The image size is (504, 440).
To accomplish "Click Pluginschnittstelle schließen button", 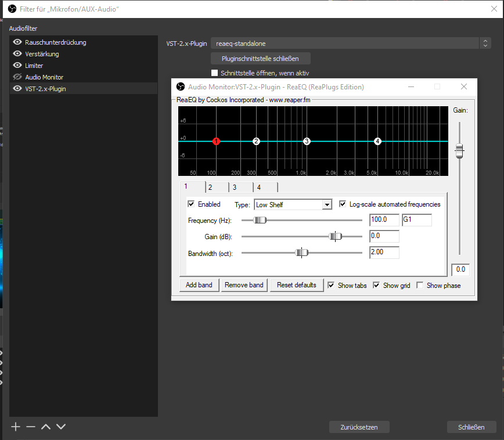I will point(260,59).
